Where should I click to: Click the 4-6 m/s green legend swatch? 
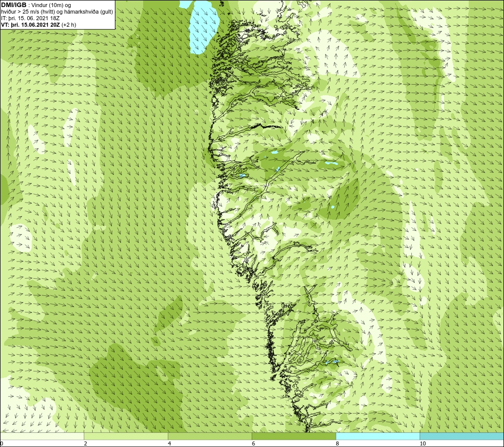(210, 436)
